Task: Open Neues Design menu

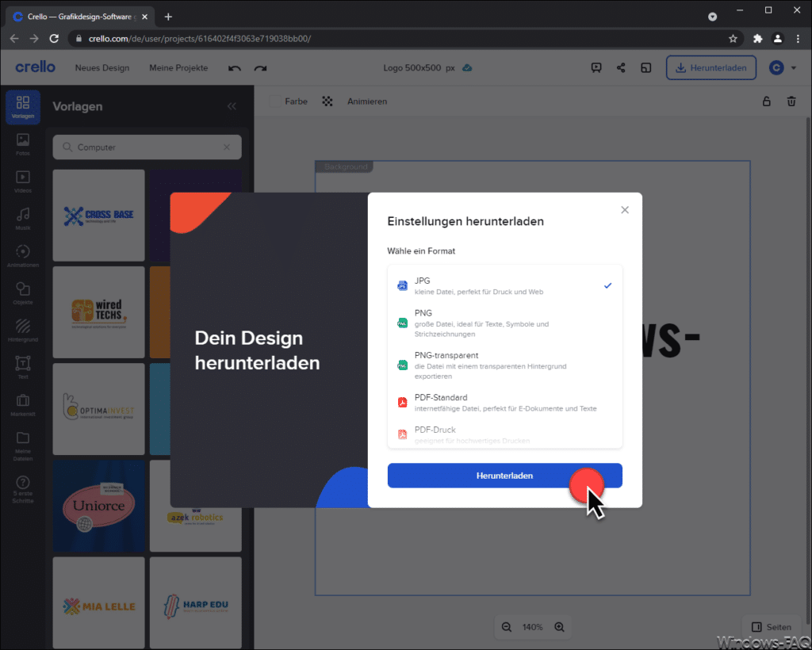Action: pos(102,68)
